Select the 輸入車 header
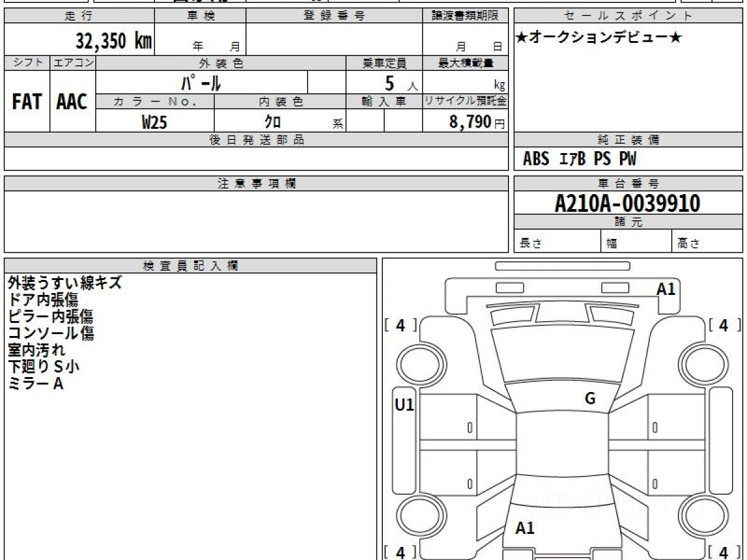Viewport: 747px width, 560px height. [384, 101]
